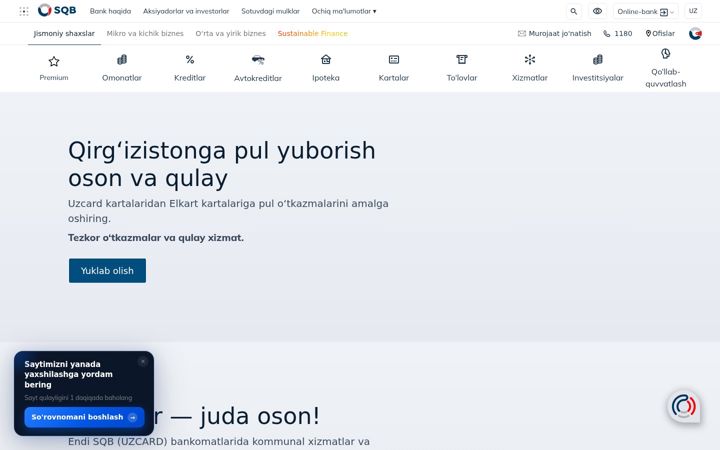
Task: Open Kreditlar percent icon
Action: coord(190,60)
